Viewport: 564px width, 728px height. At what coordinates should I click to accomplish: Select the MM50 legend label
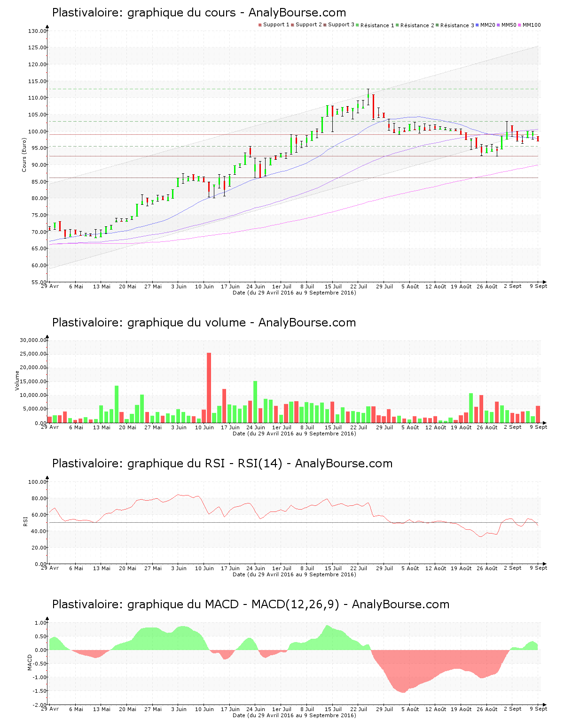(509, 25)
